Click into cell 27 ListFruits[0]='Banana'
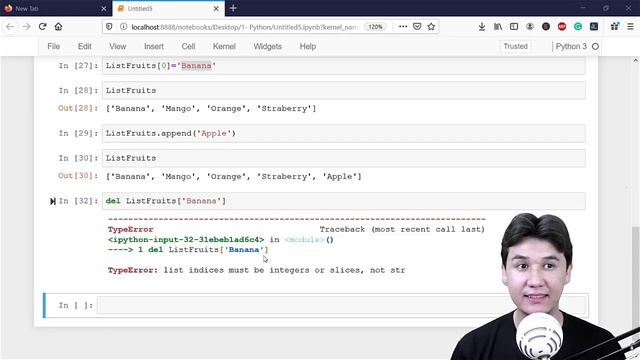Screen dimensions: 640x360 pyautogui.click(x=344, y=66)
